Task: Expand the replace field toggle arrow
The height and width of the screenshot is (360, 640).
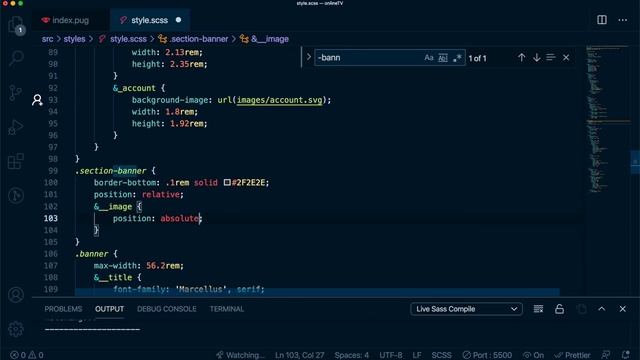Action: [309, 58]
